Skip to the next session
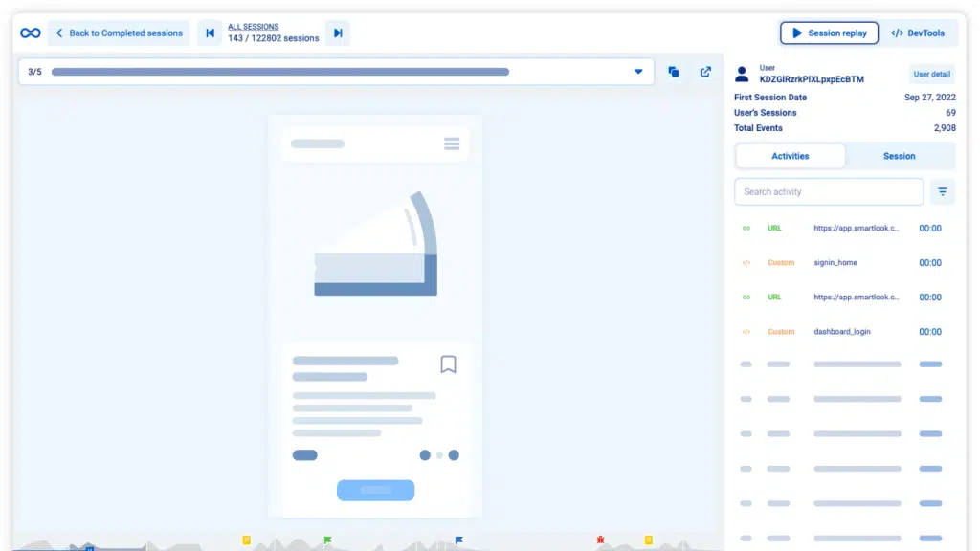This screenshot has width=980, height=551. pos(338,33)
